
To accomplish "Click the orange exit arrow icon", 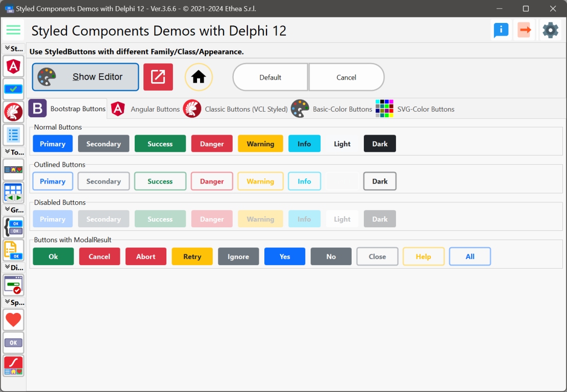I will pyautogui.click(x=524, y=30).
